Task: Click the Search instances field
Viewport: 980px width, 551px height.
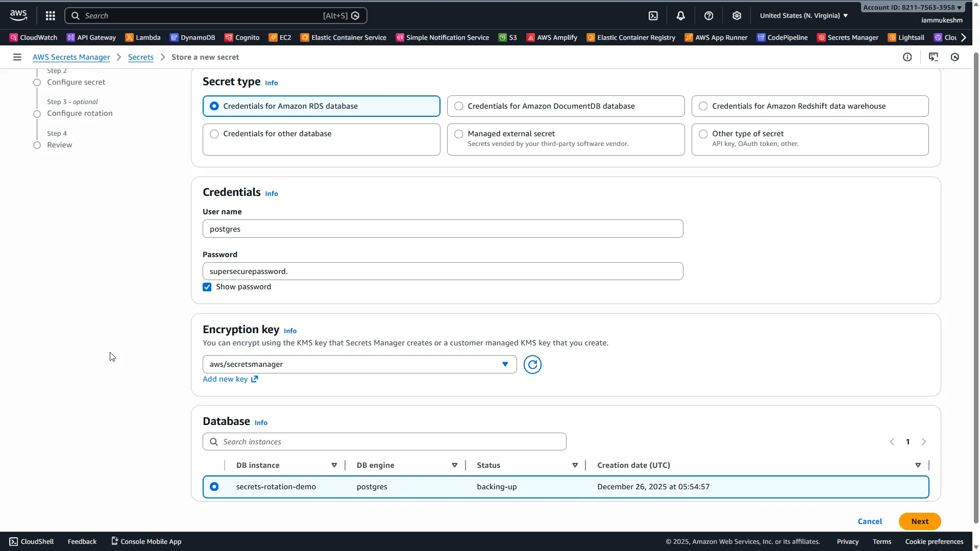Action: (384, 441)
